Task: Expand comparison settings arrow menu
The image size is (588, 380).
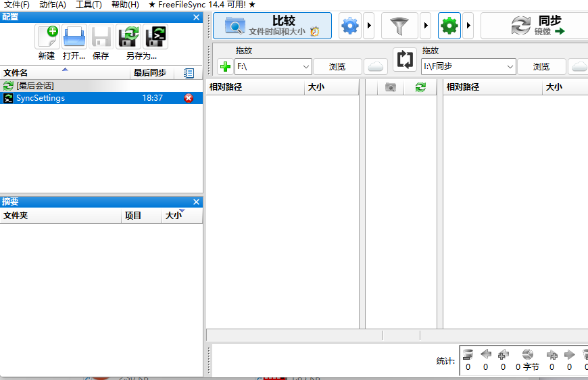Action: click(x=369, y=26)
